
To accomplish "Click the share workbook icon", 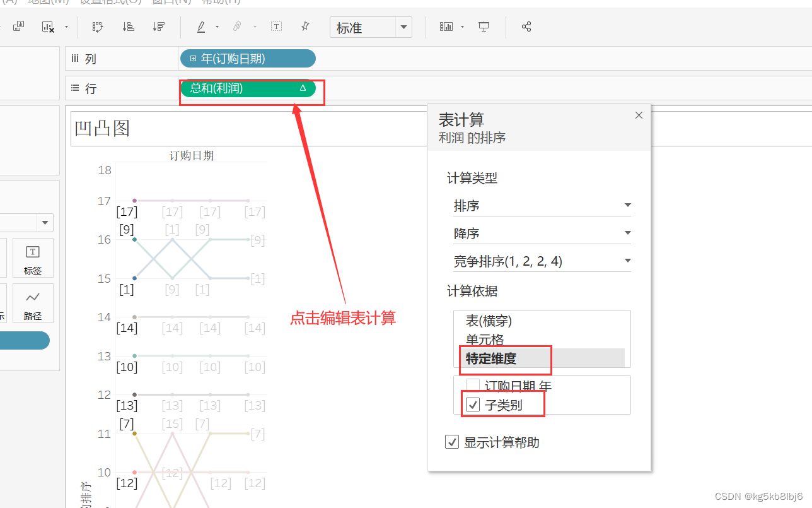I will [526, 27].
